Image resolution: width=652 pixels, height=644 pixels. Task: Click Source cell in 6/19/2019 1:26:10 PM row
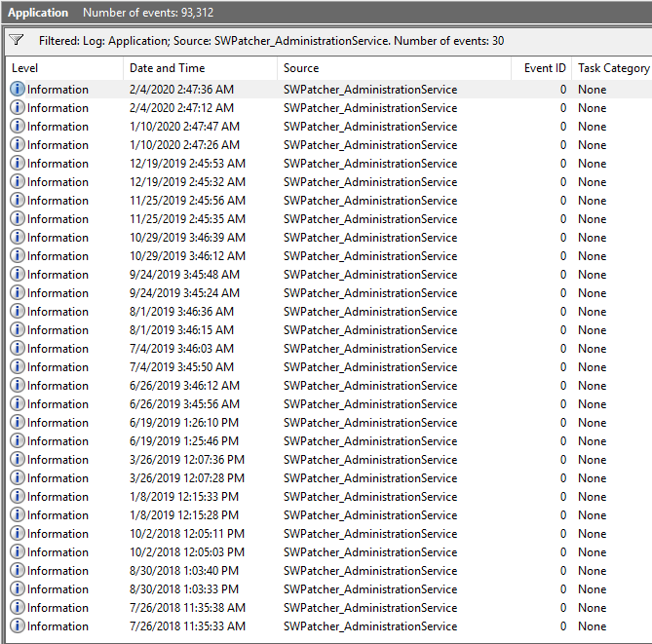370,423
